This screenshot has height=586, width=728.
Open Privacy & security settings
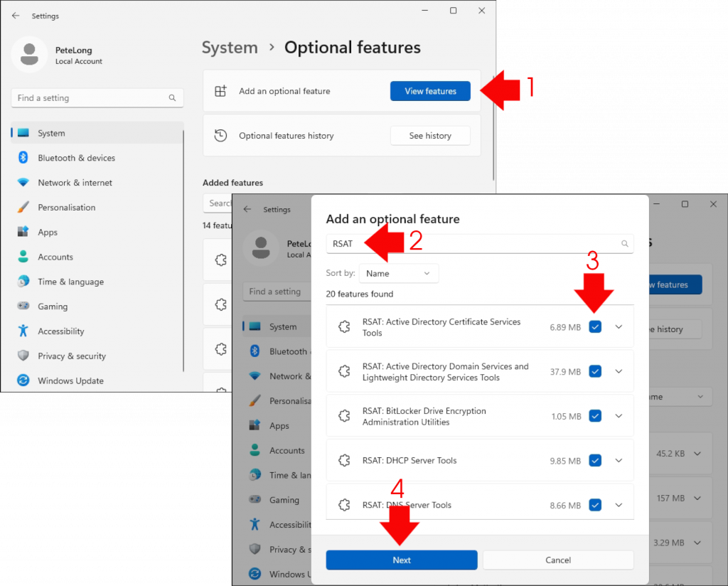(72, 356)
